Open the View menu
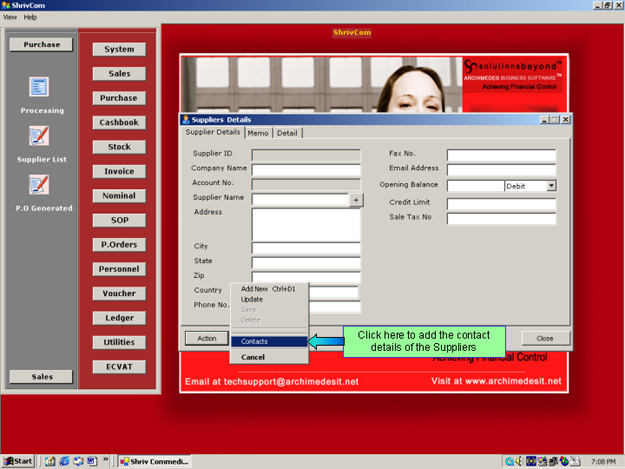 pos(10,17)
